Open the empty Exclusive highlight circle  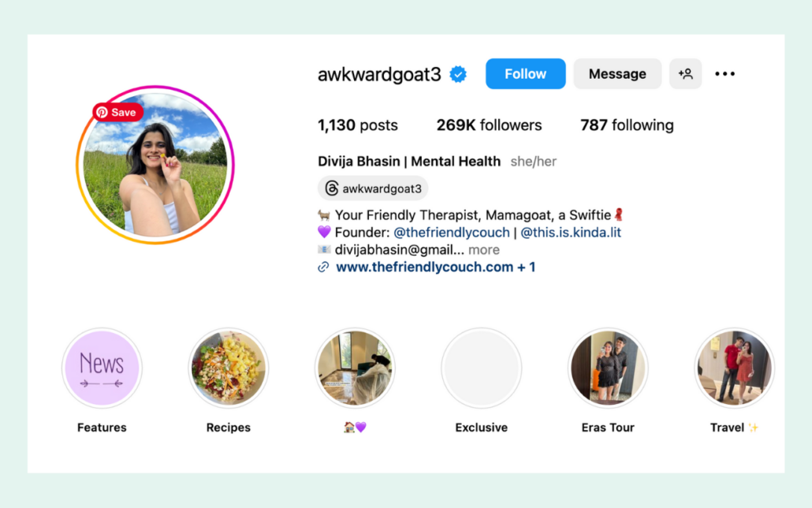[481, 368]
